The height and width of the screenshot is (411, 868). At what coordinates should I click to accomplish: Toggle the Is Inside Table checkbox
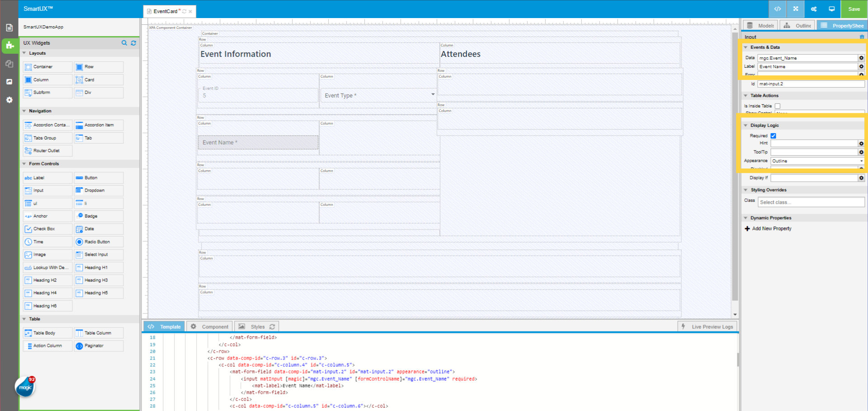(778, 106)
